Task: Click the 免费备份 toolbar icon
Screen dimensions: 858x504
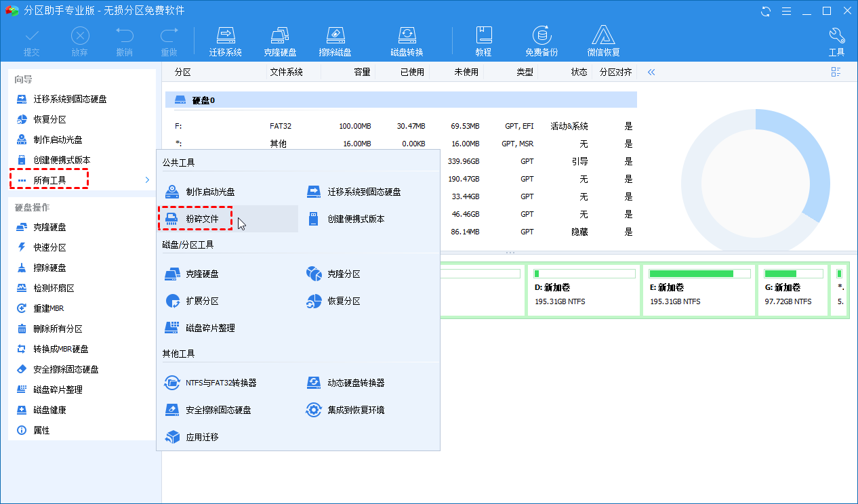Action: pos(542,41)
